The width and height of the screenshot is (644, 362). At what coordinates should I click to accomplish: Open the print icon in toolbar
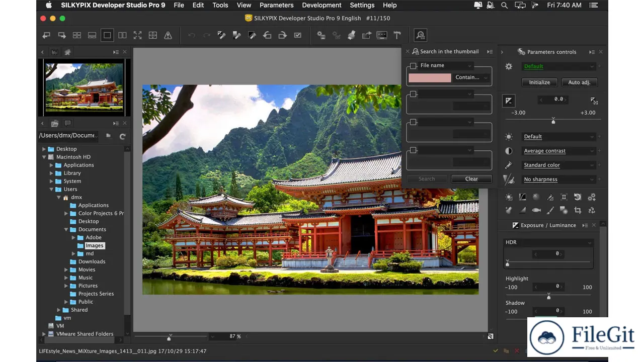tap(352, 35)
